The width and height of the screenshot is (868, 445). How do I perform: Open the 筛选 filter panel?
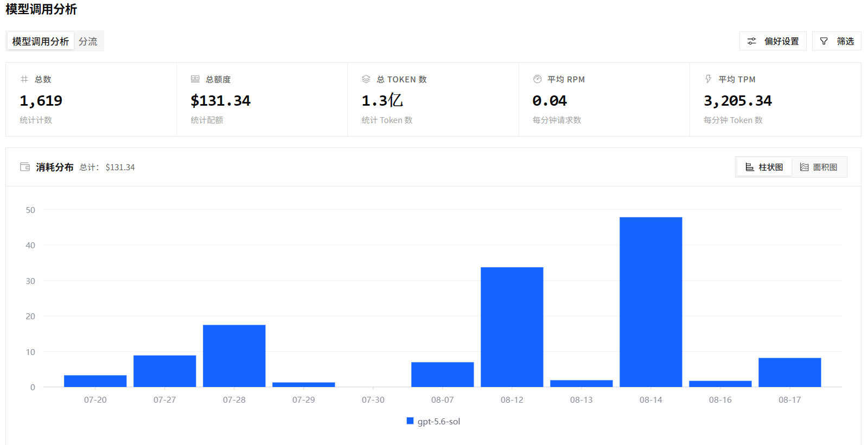tap(837, 41)
